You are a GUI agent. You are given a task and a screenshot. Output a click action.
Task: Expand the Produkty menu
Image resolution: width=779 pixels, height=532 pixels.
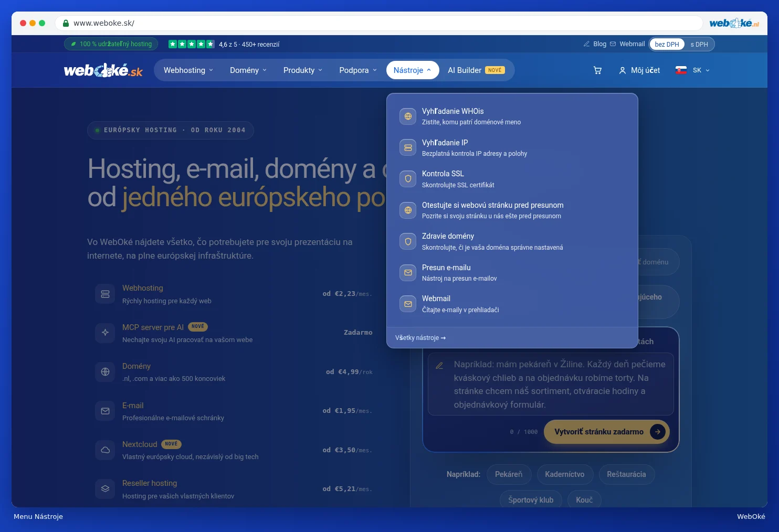pyautogui.click(x=303, y=70)
